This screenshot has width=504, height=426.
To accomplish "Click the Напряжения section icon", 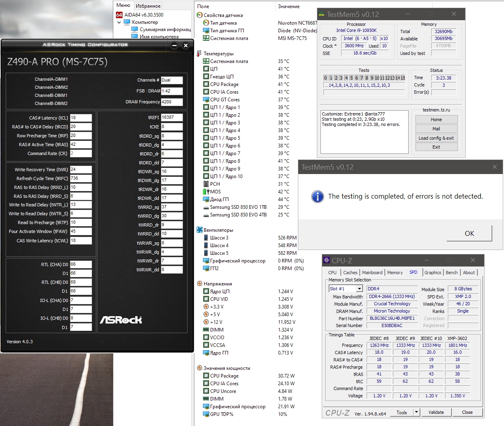I will tap(199, 284).
